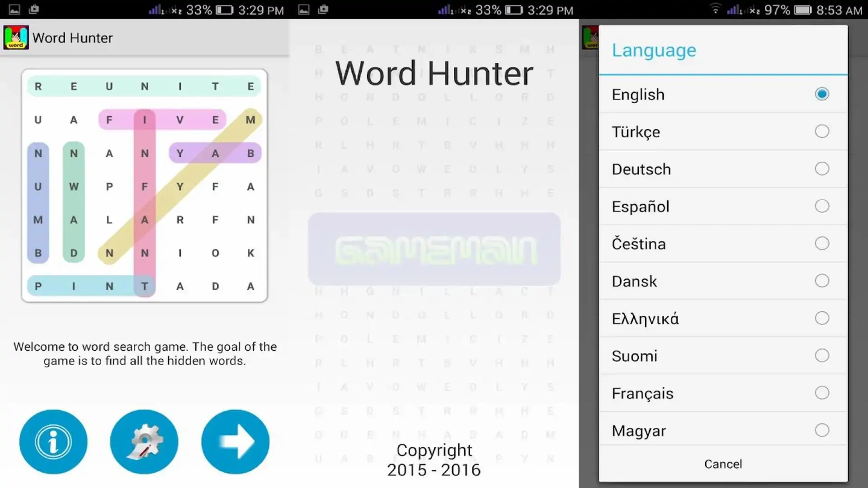Screen dimensions: 868x488
Task: Tap the Wi-Fi status icon
Action: point(715,9)
